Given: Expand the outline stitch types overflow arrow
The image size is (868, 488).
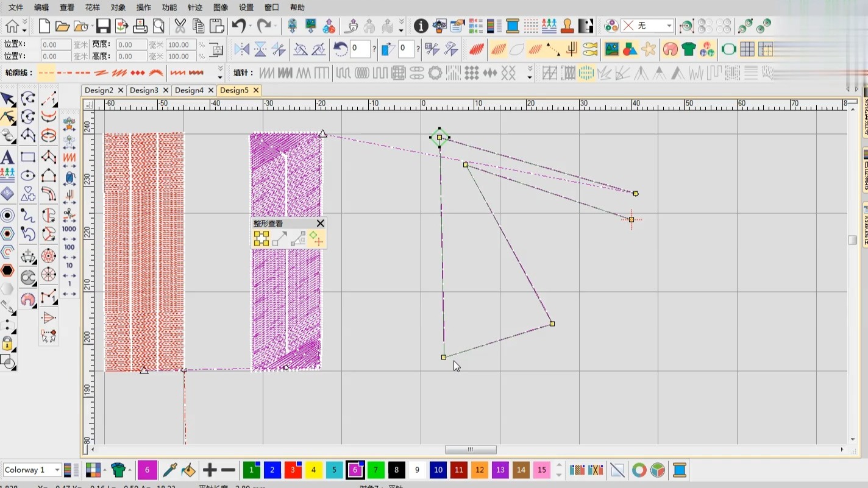Looking at the screenshot, I should point(220,73).
